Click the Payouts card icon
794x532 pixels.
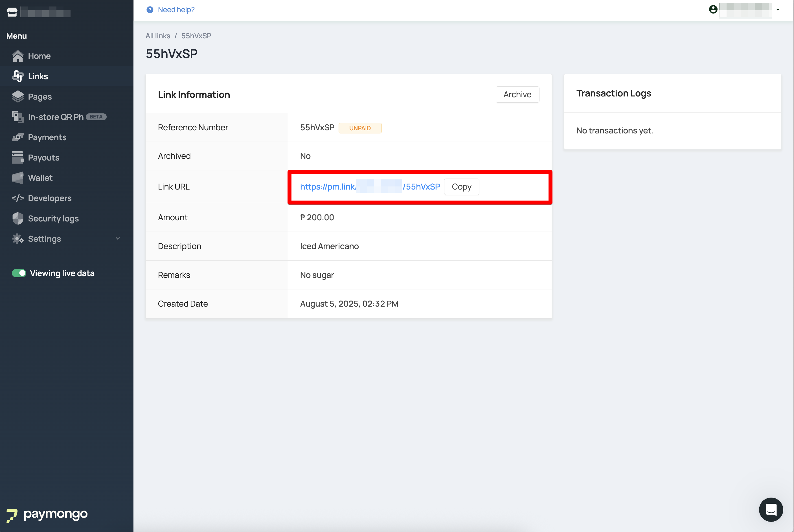[x=18, y=157]
